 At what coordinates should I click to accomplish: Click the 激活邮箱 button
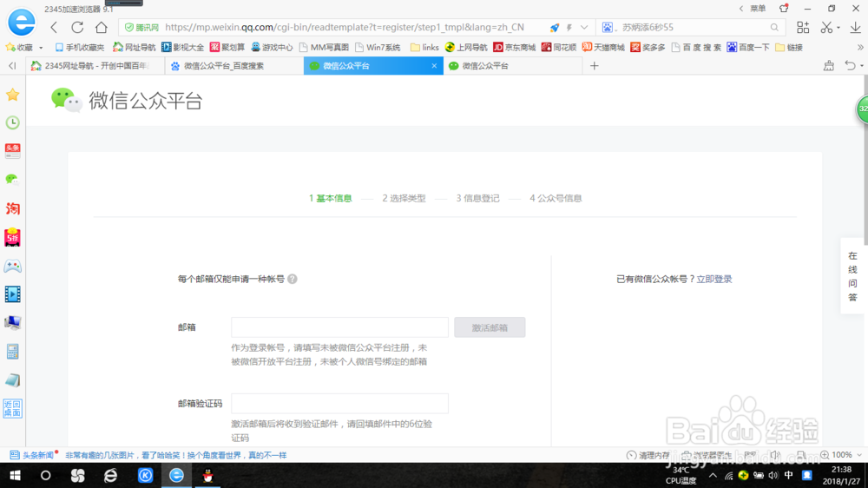point(490,327)
